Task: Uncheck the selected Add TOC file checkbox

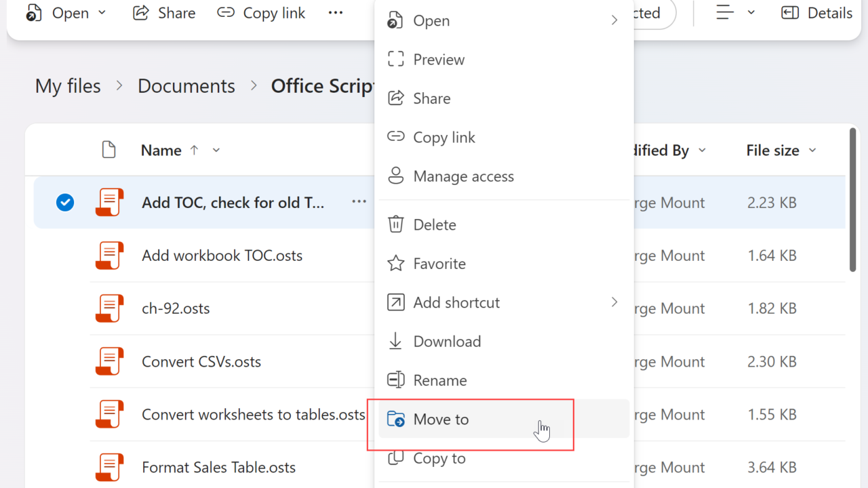Action: click(x=65, y=203)
